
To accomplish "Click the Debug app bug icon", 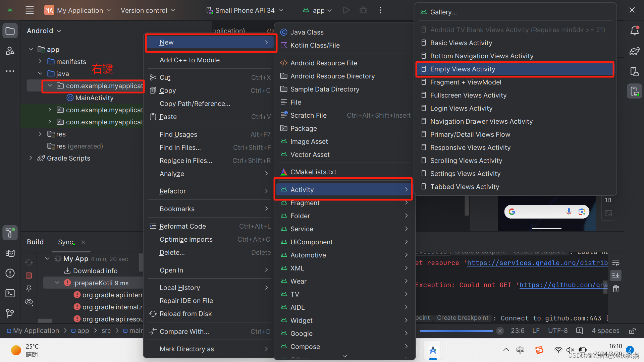I will point(363,10).
